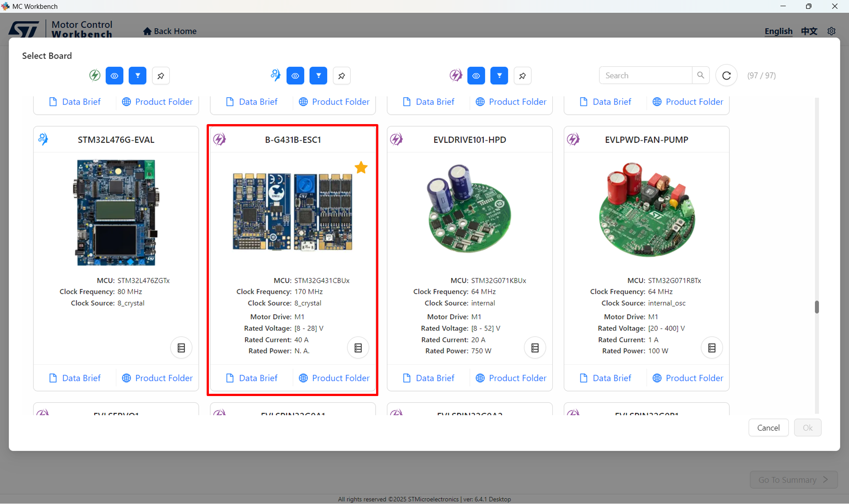Screen dimensions: 849x504
Task: Open Data Brief for EVLPWD-FAN-PUMP
Action: click(605, 378)
